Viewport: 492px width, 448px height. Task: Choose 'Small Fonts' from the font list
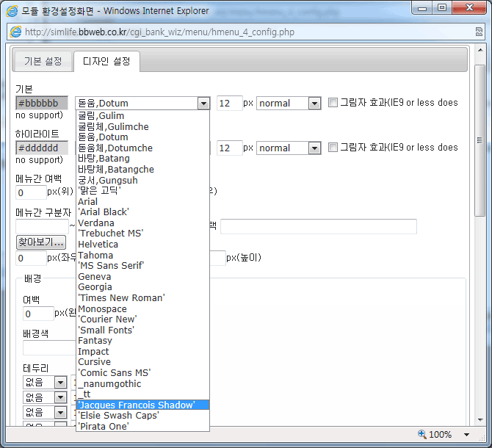pos(142,330)
